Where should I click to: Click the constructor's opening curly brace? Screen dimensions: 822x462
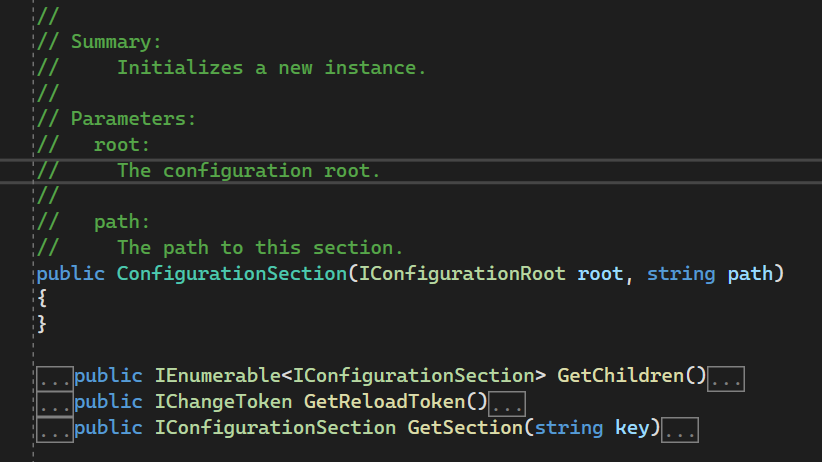coord(42,298)
